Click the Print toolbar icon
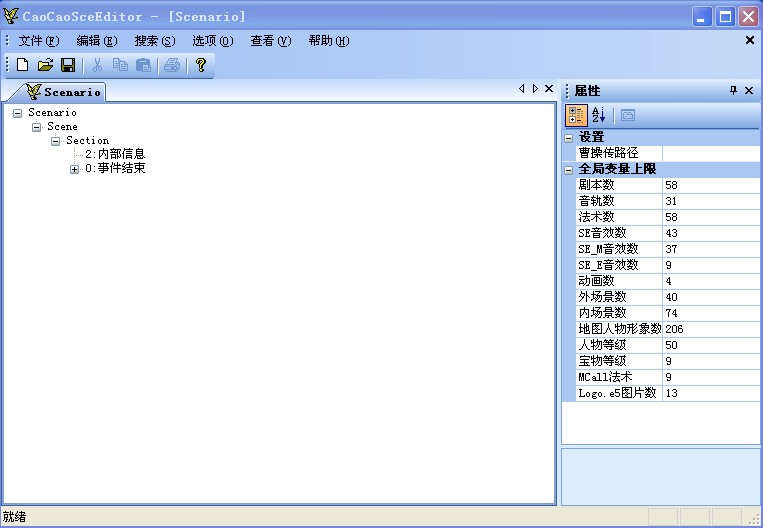 point(172,65)
